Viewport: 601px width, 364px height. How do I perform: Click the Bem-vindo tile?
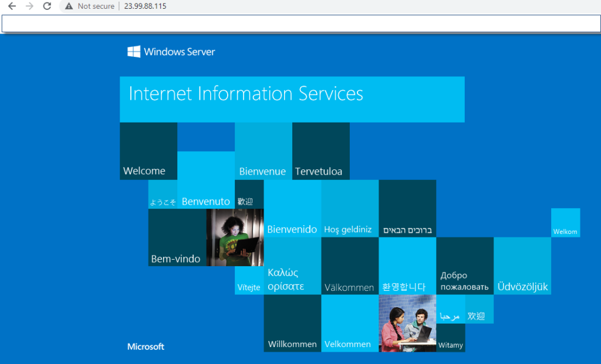click(x=177, y=237)
